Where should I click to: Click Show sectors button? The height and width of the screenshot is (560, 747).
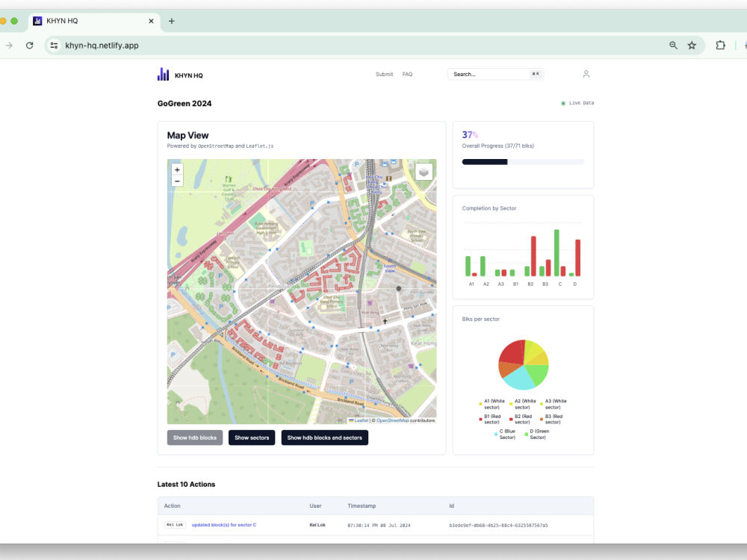pos(252,438)
